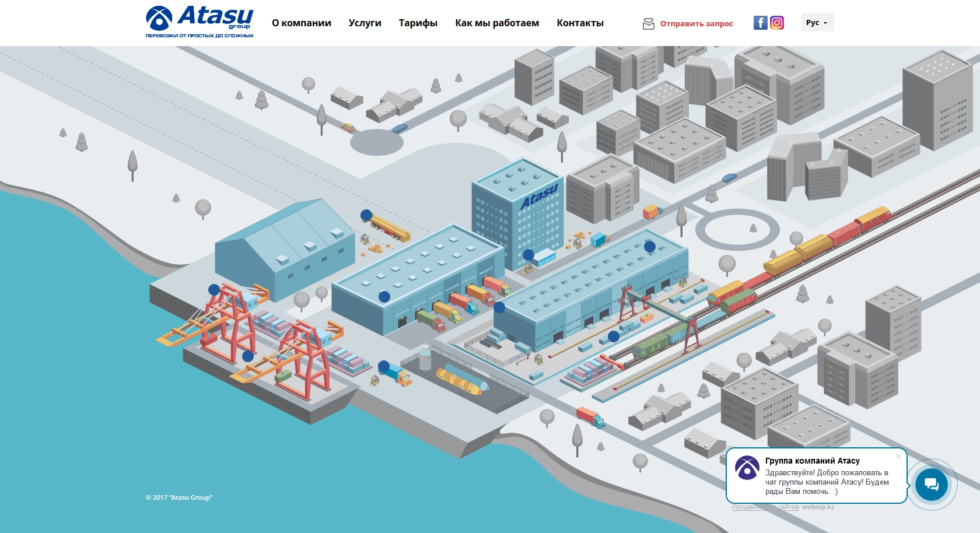Open 'Как мы работаем' page
Image resolution: width=980 pixels, height=533 pixels.
click(x=497, y=23)
